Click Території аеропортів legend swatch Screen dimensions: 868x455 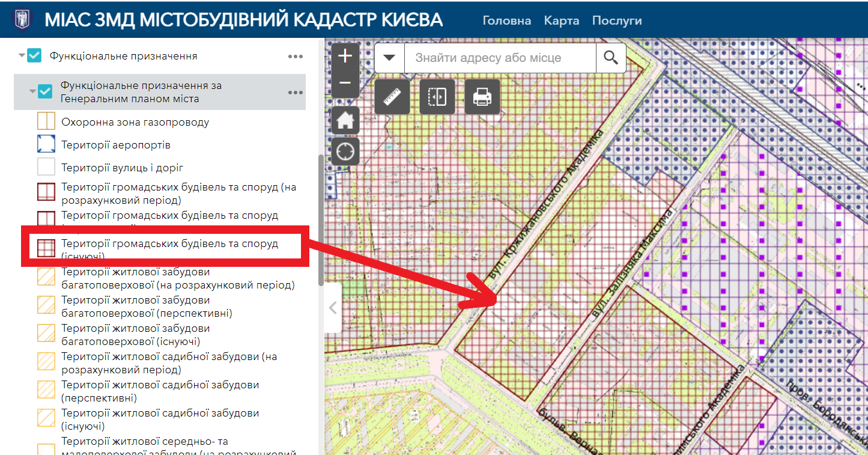pos(46,145)
